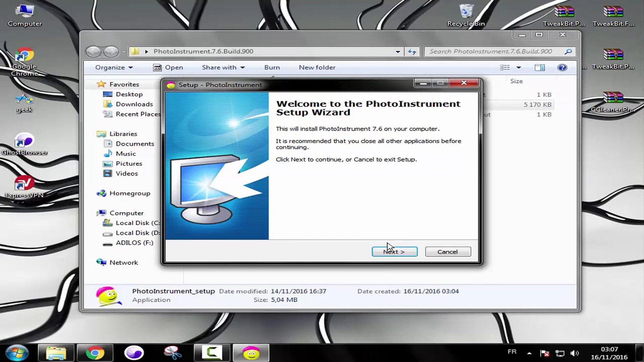The image size is (644, 362).
Task: Click Burn in the Explorer toolbar
Action: [x=272, y=67]
